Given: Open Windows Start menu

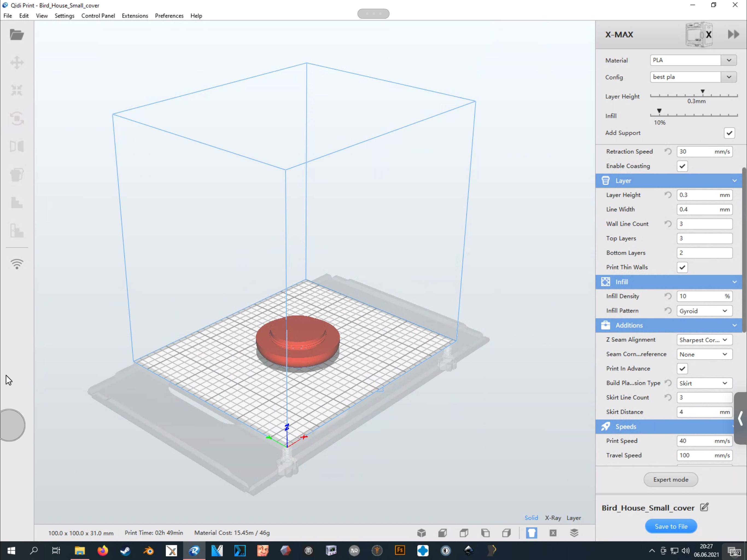Looking at the screenshot, I should pos(11,551).
